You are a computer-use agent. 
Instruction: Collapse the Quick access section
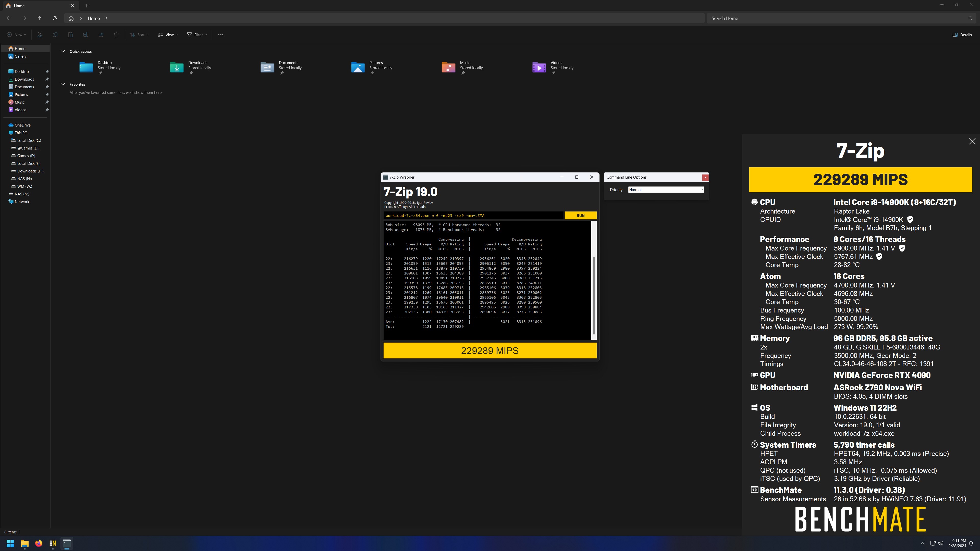(63, 51)
